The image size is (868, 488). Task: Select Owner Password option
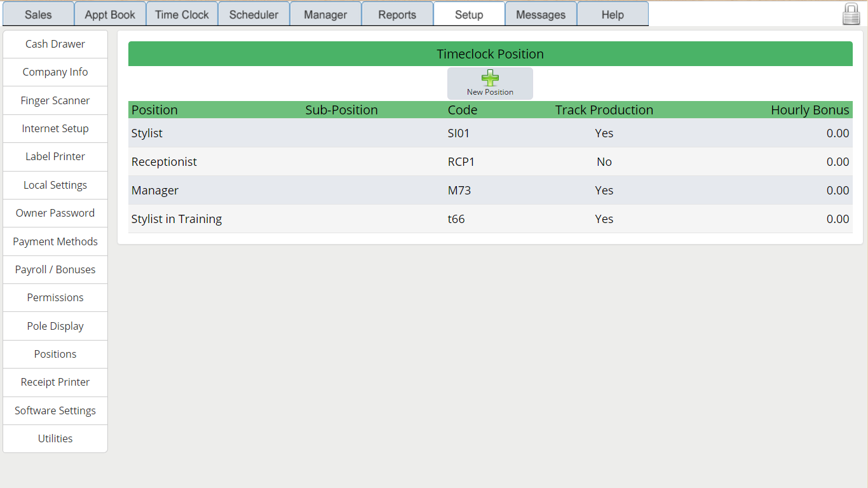pos(55,213)
